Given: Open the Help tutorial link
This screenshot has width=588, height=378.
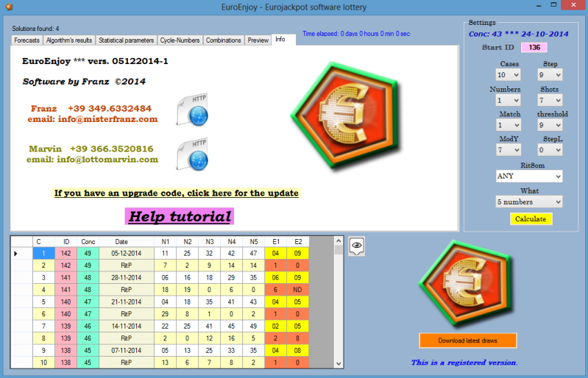Looking at the screenshot, I should coord(180,216).
